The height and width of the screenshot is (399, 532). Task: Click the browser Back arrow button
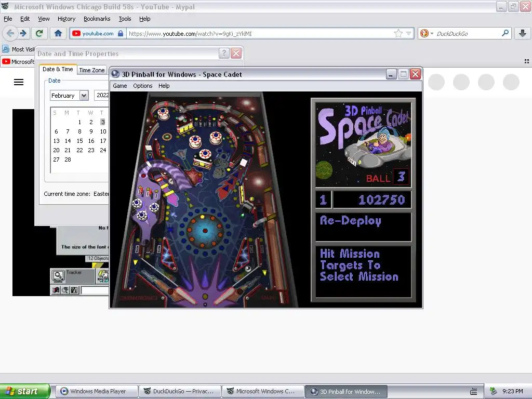tap(10, 33)
